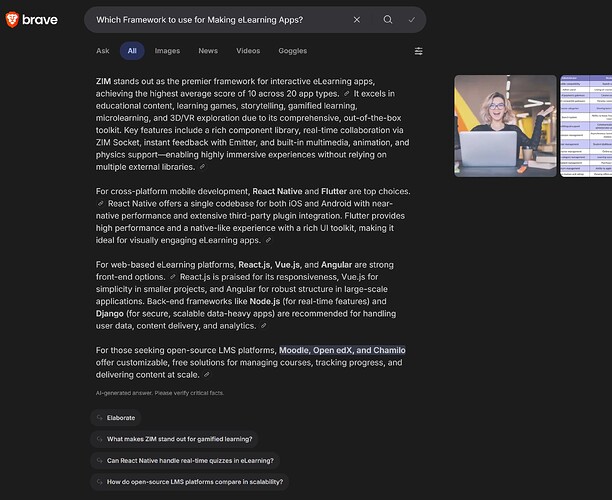Clear the search query with the X icon
Screen dimensions: 612x500
pyautogui.click(x=357, y=20)
